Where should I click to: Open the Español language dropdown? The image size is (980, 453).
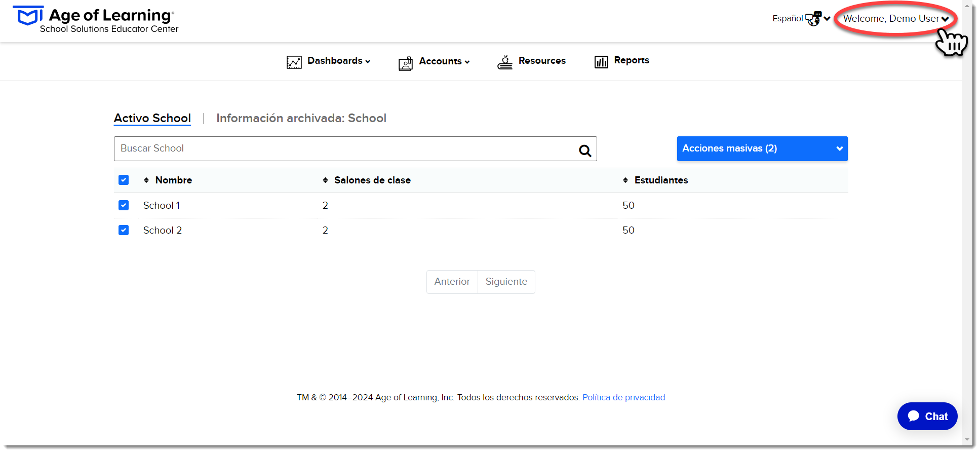pyautogui.click(x=801, y=19)
